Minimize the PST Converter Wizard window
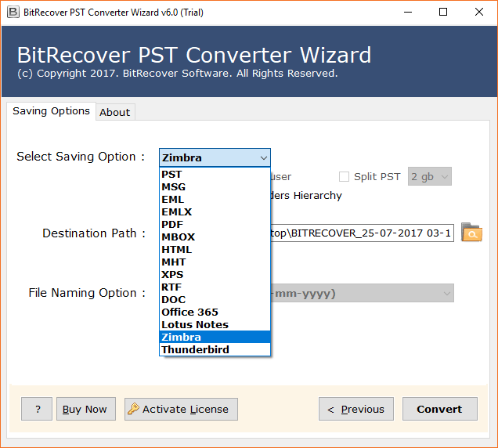 [408, 13]
